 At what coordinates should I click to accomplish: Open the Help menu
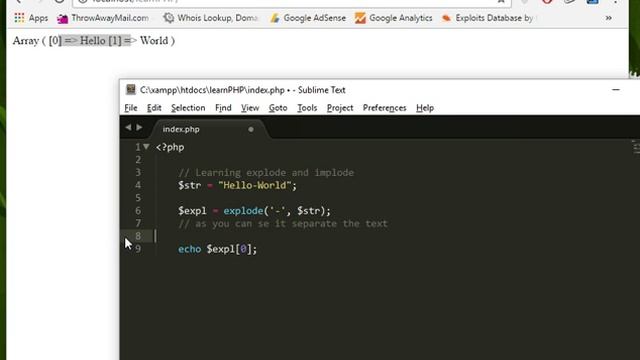425,108
